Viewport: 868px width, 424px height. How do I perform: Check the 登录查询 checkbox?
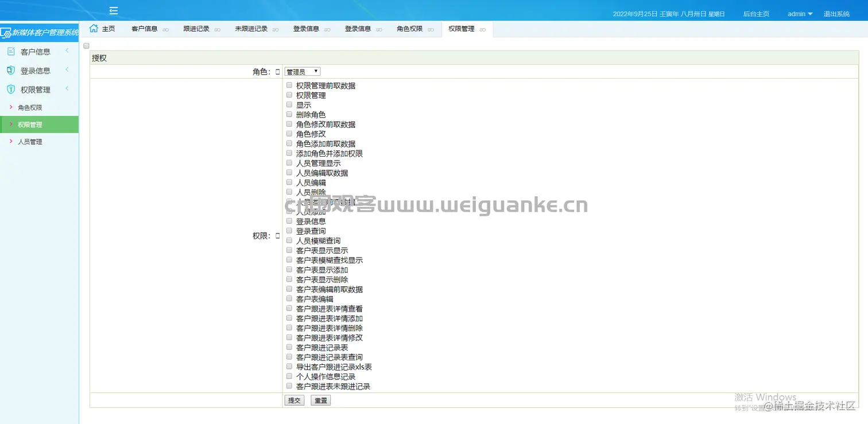[289, 231]
